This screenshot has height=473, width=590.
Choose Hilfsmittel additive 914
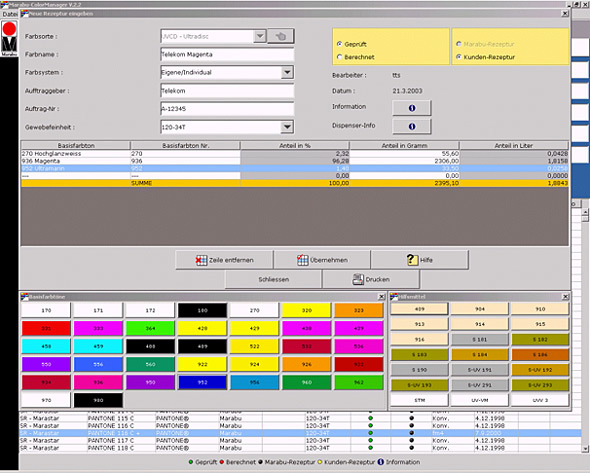pos(480,324)
